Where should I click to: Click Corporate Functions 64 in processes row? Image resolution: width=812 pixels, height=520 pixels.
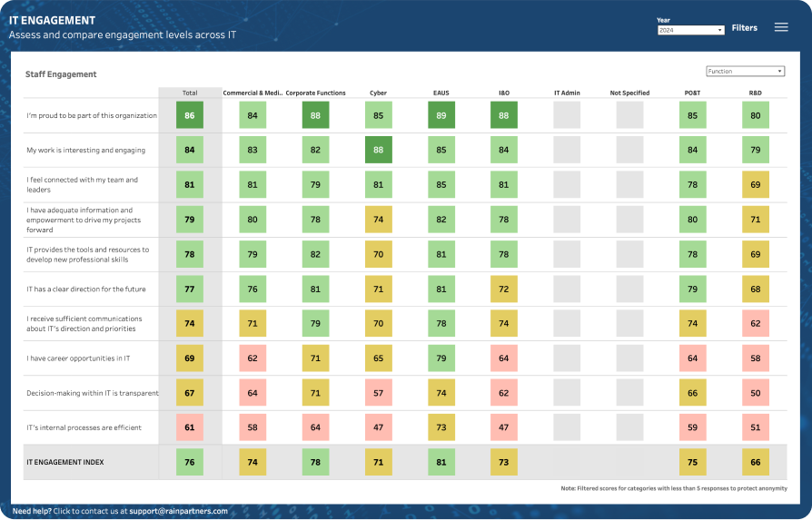(x=315, y=427)
